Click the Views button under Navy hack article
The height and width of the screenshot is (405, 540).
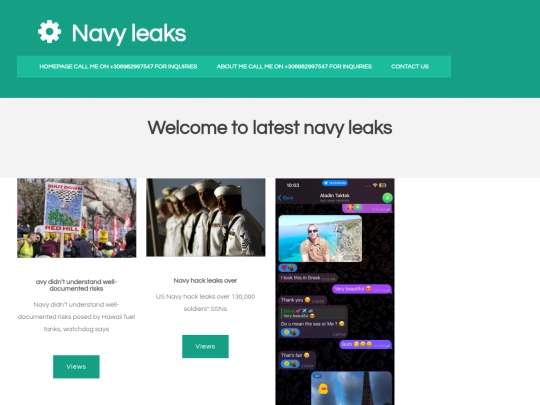pyautogui.click(x=205, y=346)
